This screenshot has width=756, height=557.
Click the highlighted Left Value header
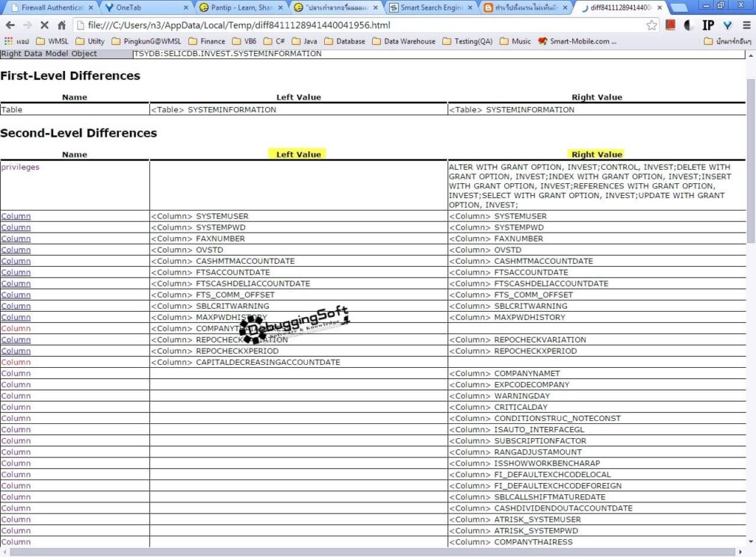click(298, 154)
